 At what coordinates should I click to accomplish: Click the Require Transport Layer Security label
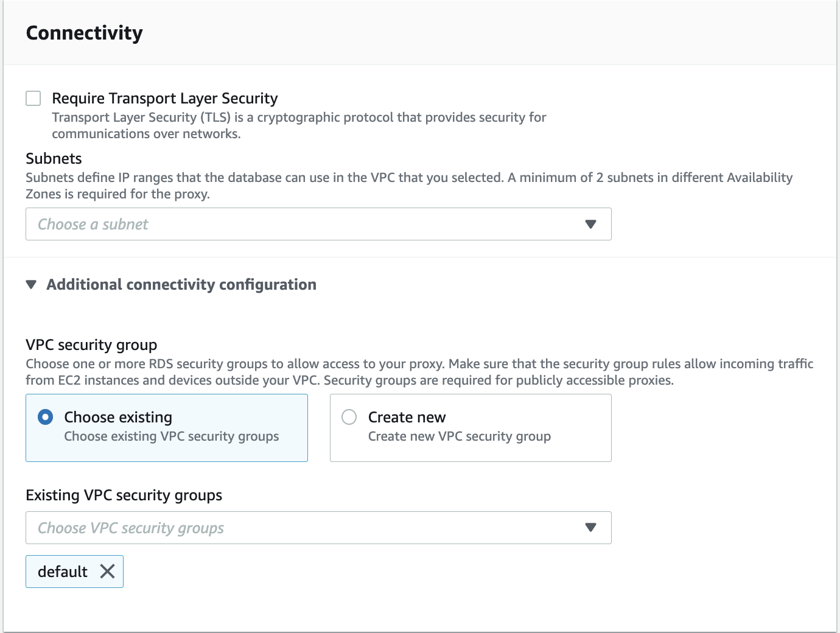click(x=164, y=99)
